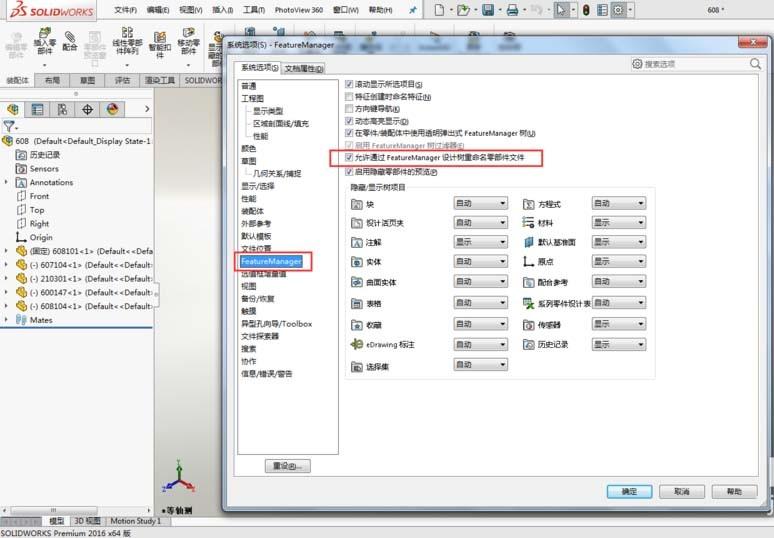
Task: Click the search options input field
Action: point(695,64)
